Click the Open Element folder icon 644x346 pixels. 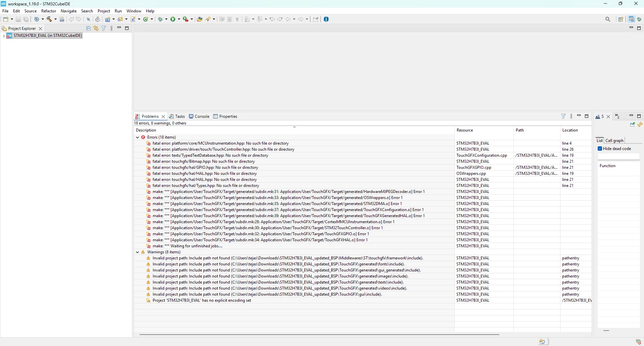[200, 19]
